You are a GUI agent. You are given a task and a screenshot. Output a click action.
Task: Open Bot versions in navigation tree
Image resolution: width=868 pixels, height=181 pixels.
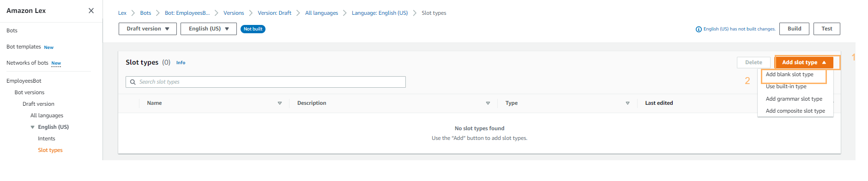click(x=30, y=92)
